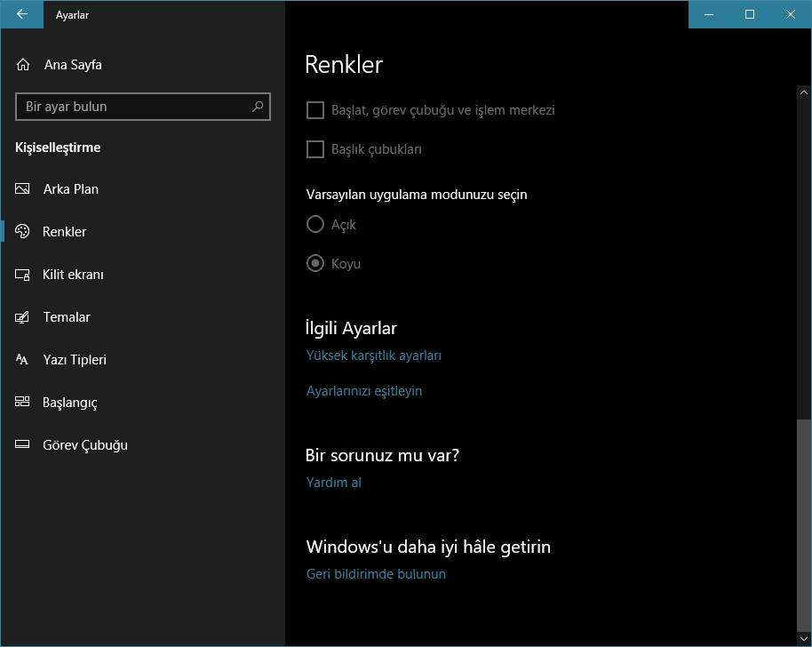Click the Yazı Tipleri font icon
Viewport: 812px width, 647px height.
(23, 360)
